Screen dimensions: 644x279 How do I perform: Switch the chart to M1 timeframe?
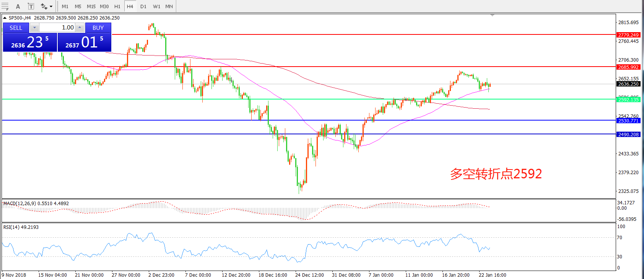point(65,6)
